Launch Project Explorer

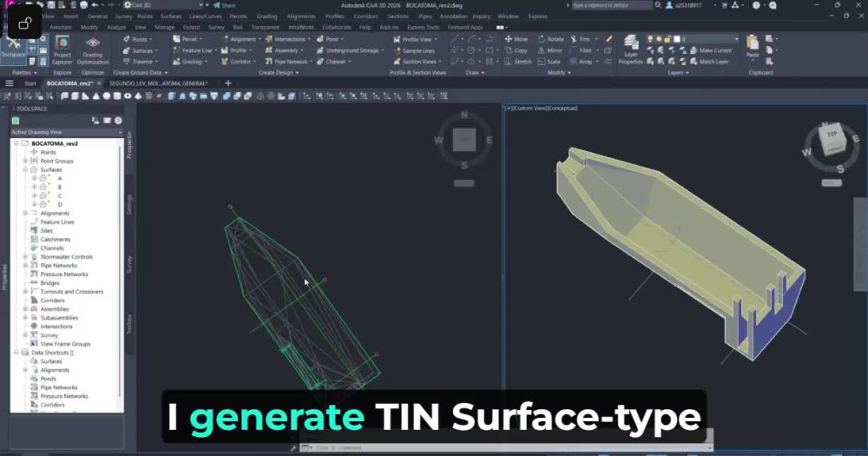pos(62,50)
